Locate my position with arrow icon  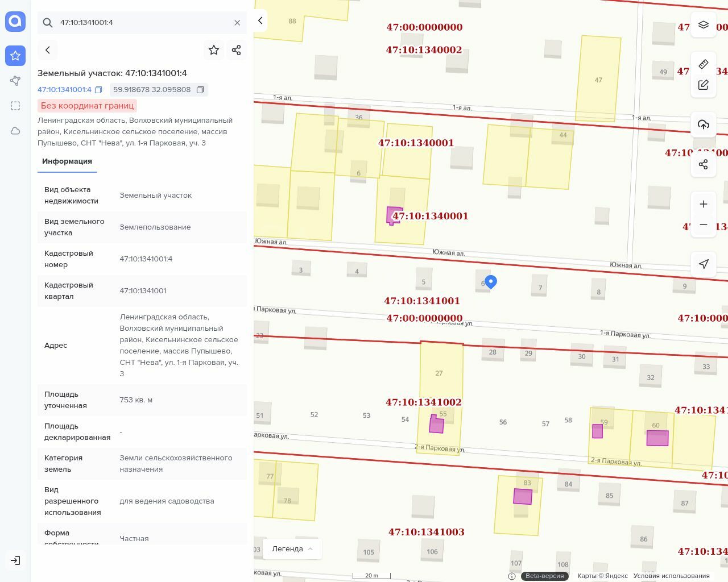pyautogui.click(x=704, y=264)
